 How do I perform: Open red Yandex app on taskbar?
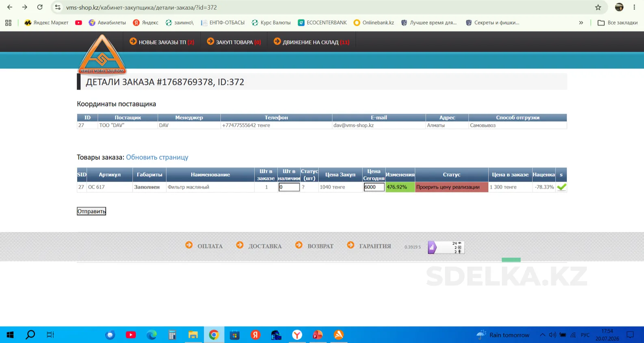(255, 335)
